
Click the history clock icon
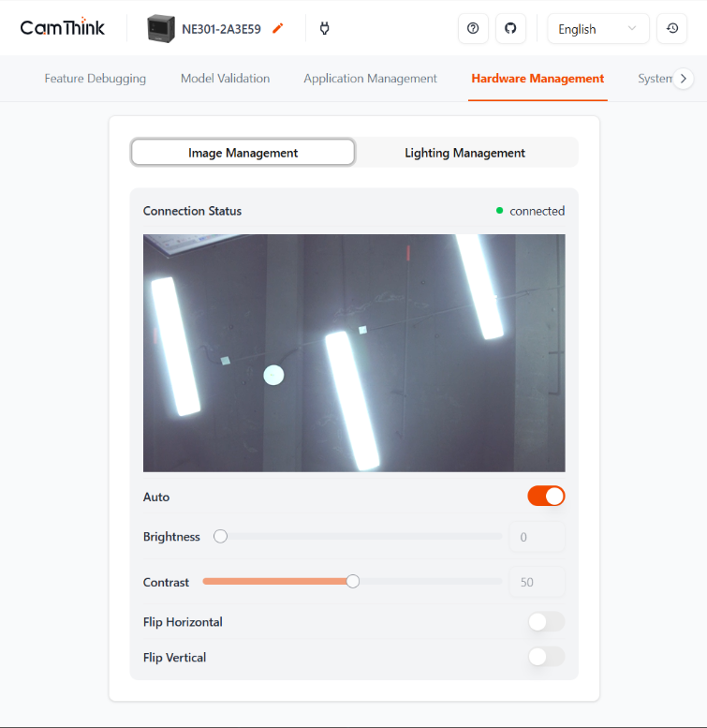pyautogui.click(x=671, y=28)
